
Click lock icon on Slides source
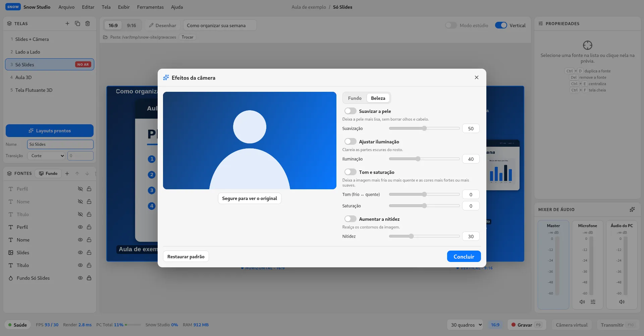(x=89, y=253)
